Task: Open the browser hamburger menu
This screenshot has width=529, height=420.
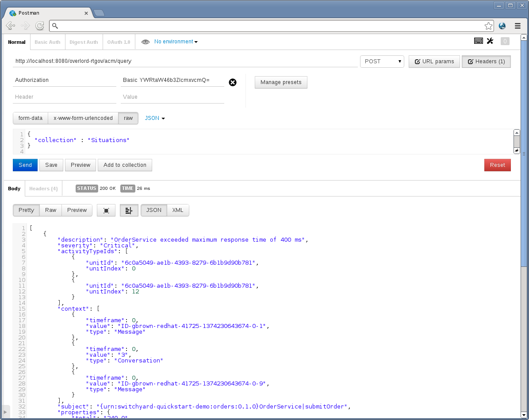Action: pyautogui.click(x=517, y=26)
